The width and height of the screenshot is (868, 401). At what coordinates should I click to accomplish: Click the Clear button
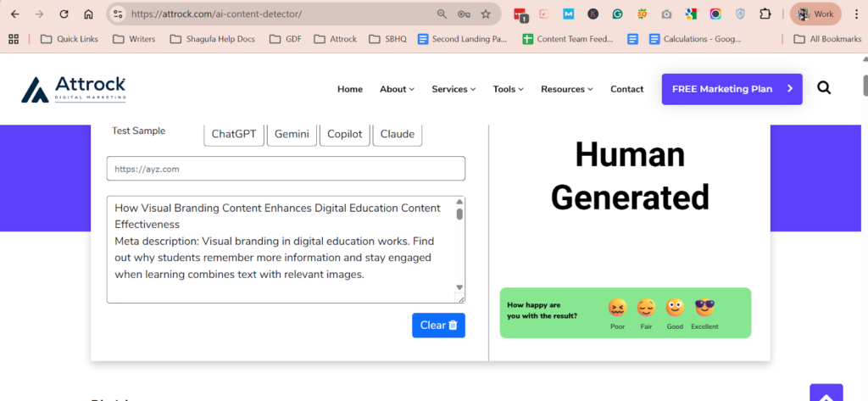(438, 325)
